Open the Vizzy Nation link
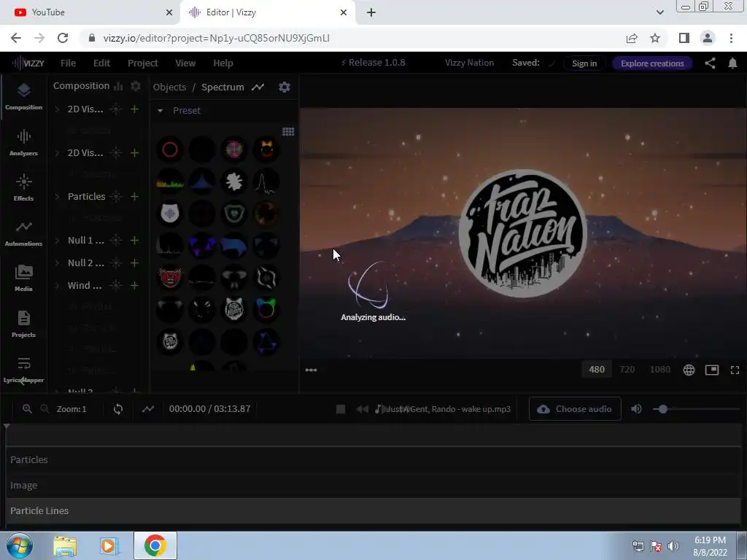 tap(469, 63)
